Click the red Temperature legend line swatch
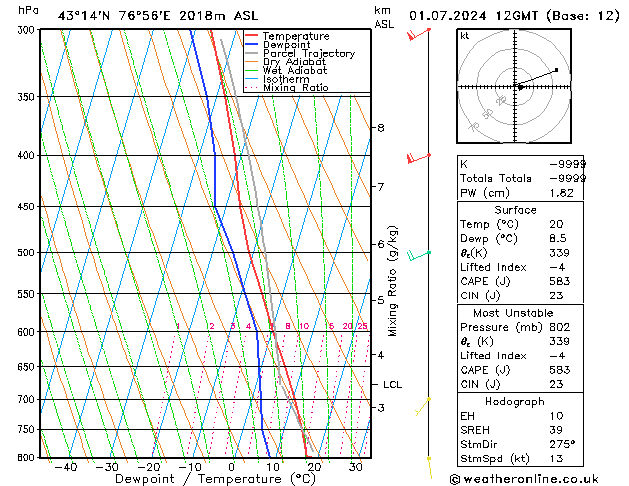 [252, 36]
